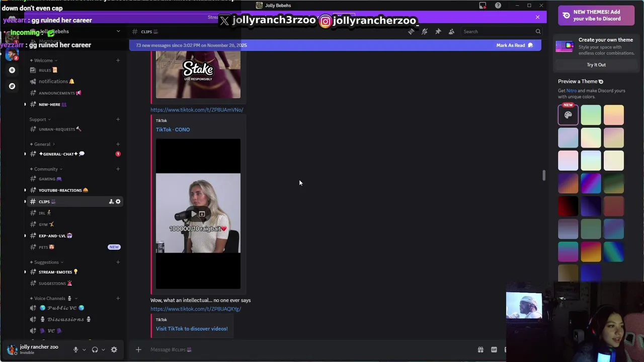Click NEW THEMES Add your vibe banner
Viewport: 644px width, 362px height.
coord(597,15)
